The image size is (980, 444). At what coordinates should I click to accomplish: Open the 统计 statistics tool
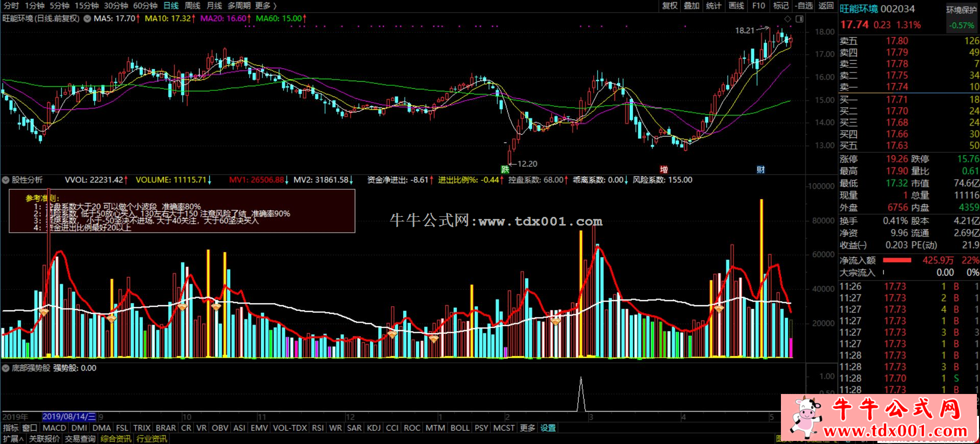714,6
